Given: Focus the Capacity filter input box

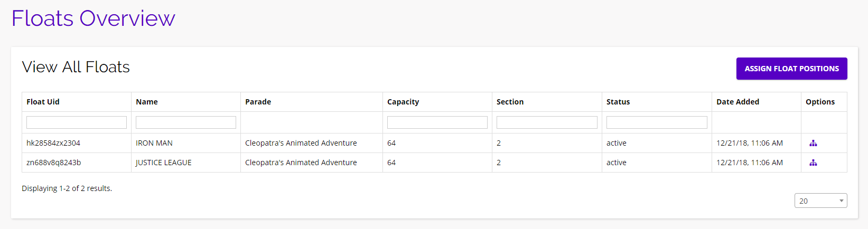Looking at the screenshot, I should pyautogui.click(x=437, y=122).
